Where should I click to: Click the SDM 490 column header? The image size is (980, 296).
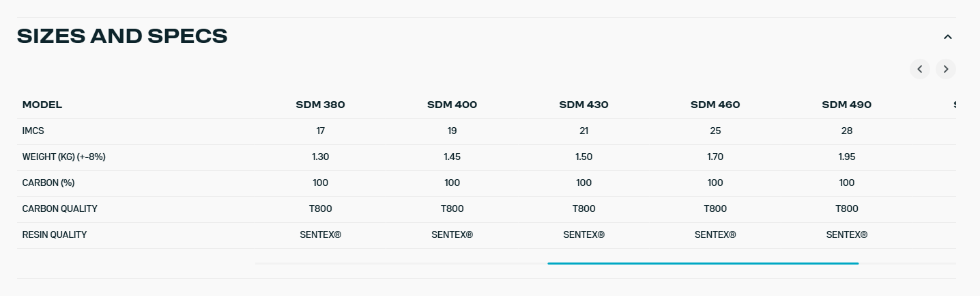point(846,105)
